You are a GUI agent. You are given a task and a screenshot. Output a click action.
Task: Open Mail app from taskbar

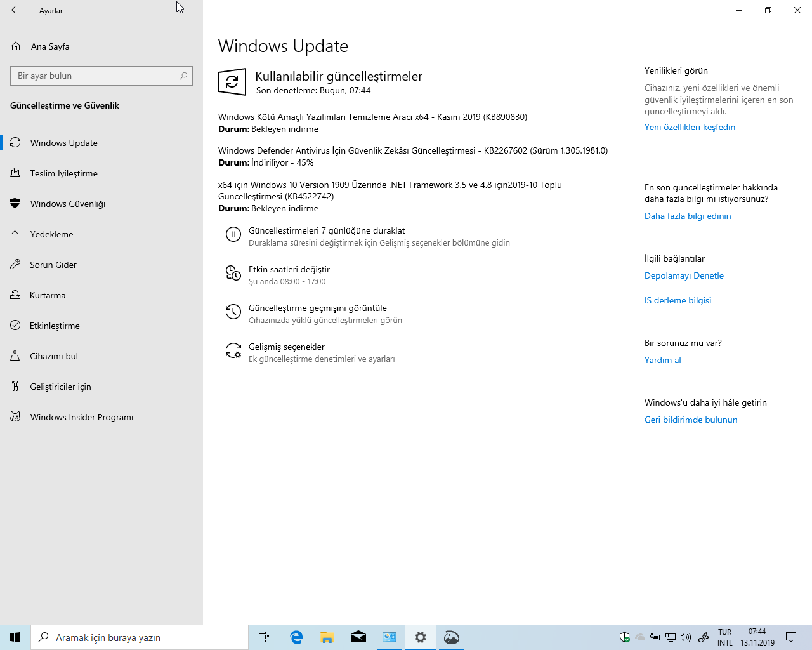click(x=358, y=637)
